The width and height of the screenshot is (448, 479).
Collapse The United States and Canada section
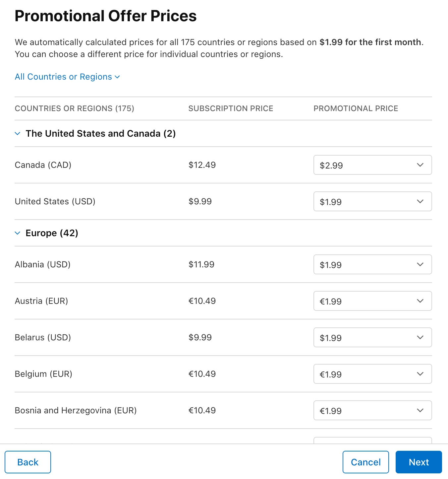[18, 133]
